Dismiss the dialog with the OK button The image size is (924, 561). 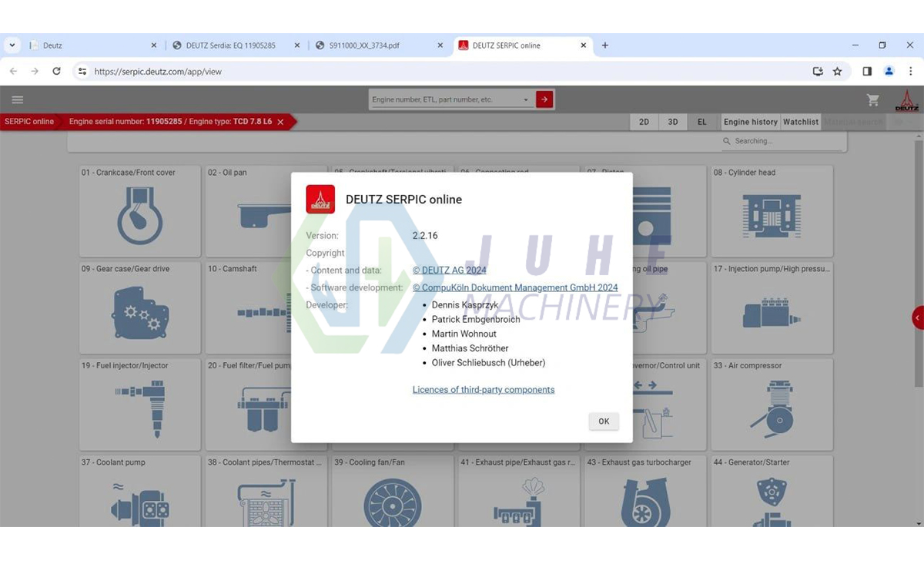point(604,421)
